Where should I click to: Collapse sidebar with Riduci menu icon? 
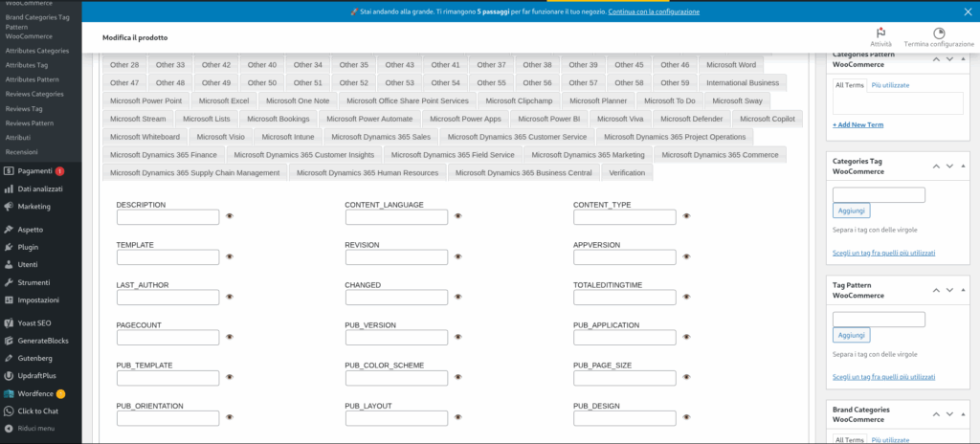9,429
